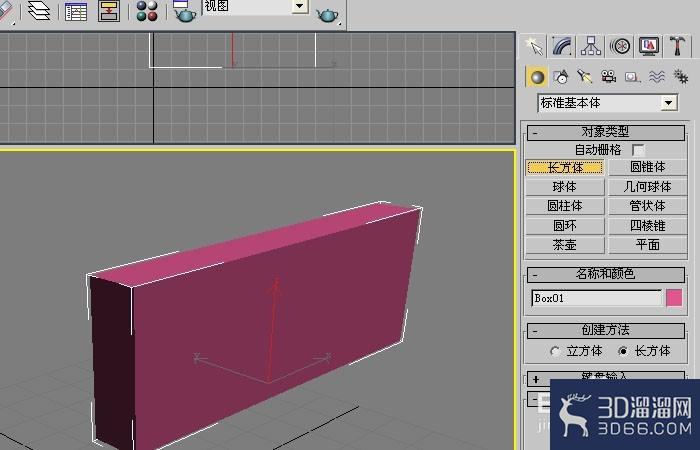Image resolution: width=700 pixels, height=450 pixels.
Task: Switch to the Utilities hammer tab
Action: [x=677, y=46]
